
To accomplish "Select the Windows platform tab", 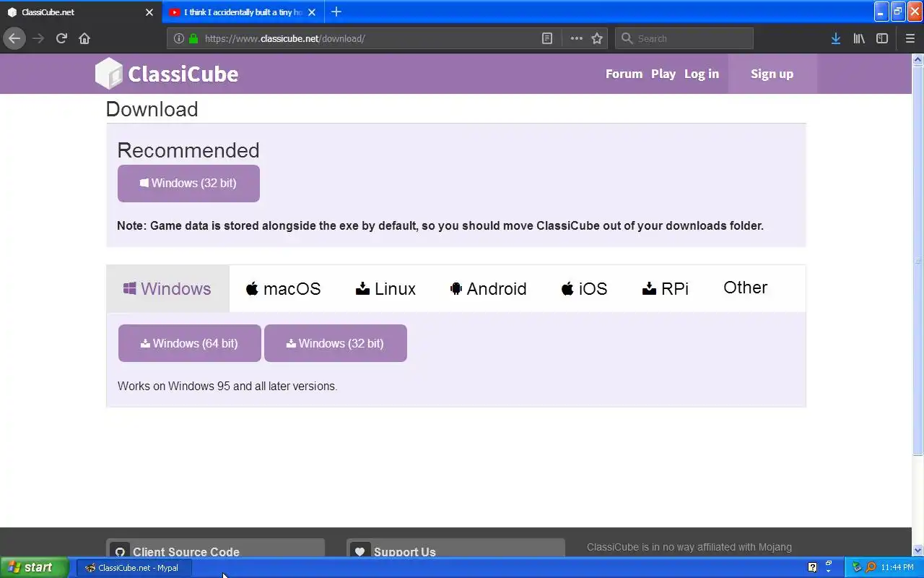I will pyautogui.click(x=167, y=289).
